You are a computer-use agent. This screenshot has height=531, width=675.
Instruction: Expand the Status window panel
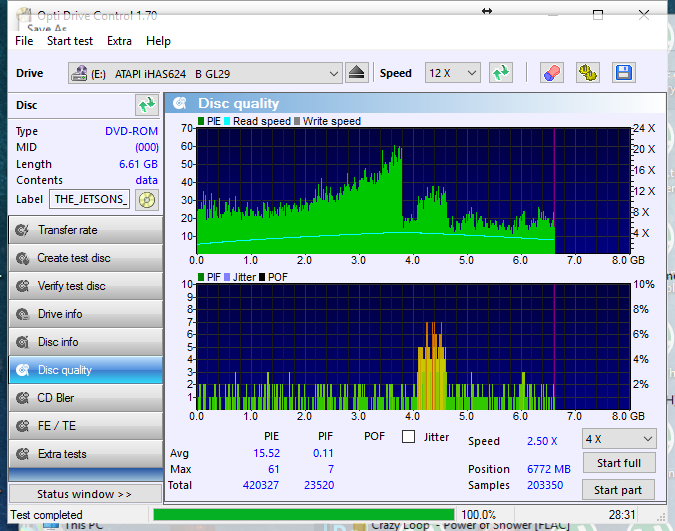(x=84, y=494)
